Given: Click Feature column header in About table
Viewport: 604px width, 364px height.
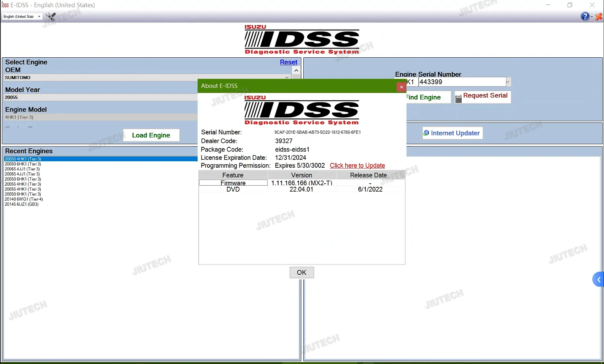Looking at the screenshot, I should click(233, 175).
